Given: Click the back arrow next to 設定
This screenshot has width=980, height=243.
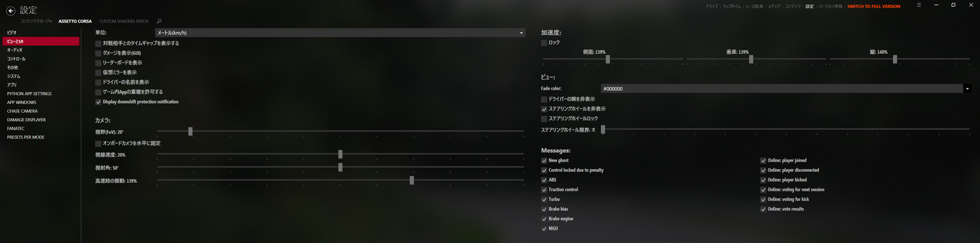Looking at the screenshot, I should [x=10, y=10].
